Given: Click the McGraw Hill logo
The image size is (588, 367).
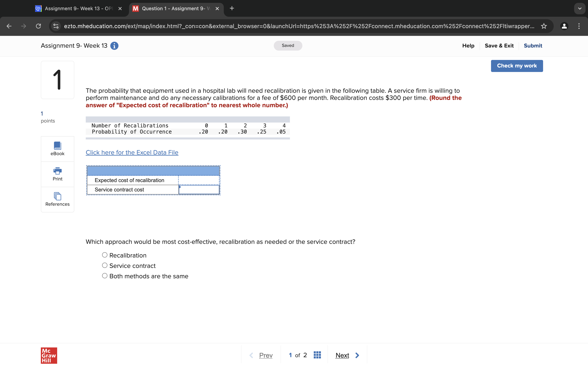Looking at the screenshot, I should click(49, 355).
